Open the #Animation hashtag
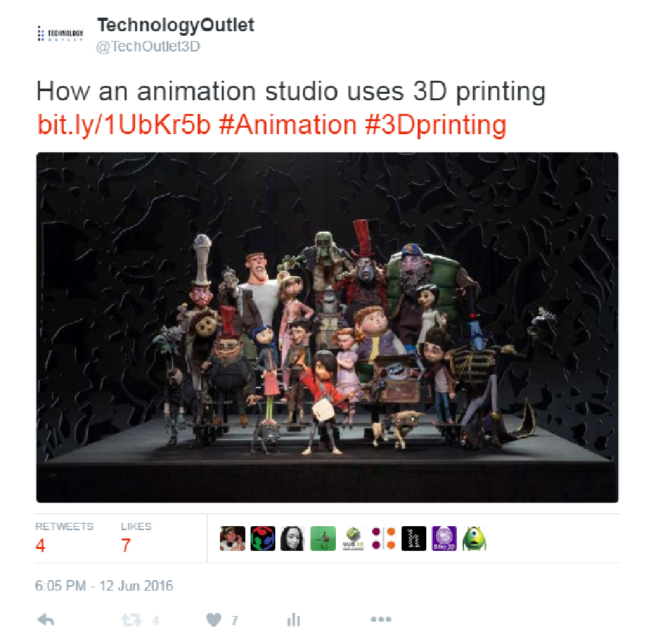The width and height of the screenshot is (658, 644). pos(288,125)
